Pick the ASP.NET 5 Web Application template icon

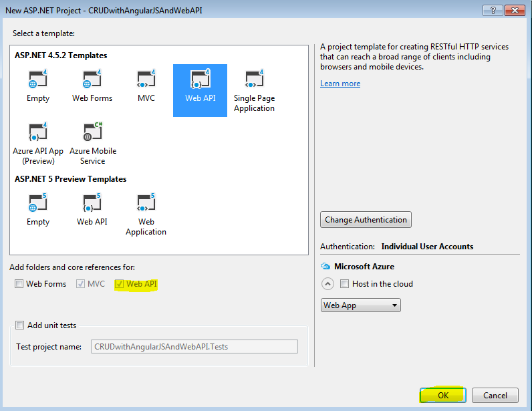[146, 202]
